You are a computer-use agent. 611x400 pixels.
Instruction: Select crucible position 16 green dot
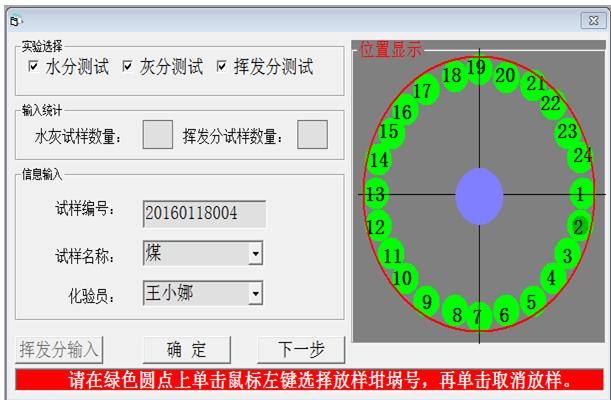point(404,111)
